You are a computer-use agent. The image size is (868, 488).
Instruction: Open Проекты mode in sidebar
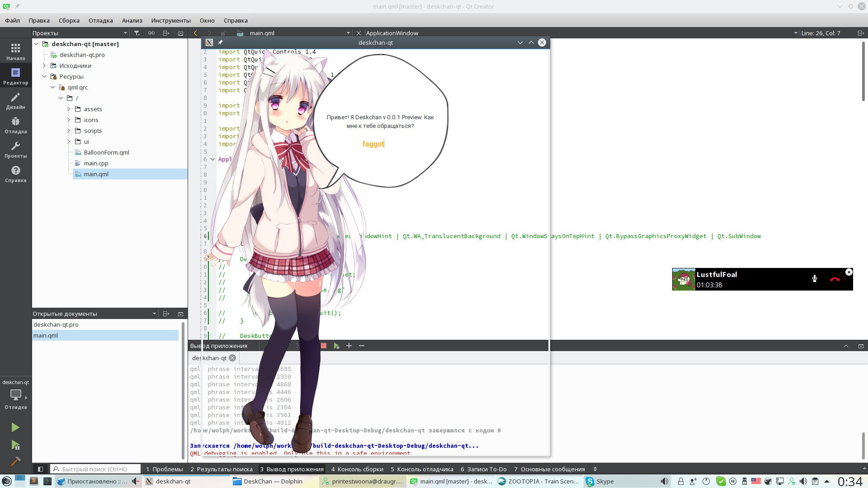(x=16, y=149)
